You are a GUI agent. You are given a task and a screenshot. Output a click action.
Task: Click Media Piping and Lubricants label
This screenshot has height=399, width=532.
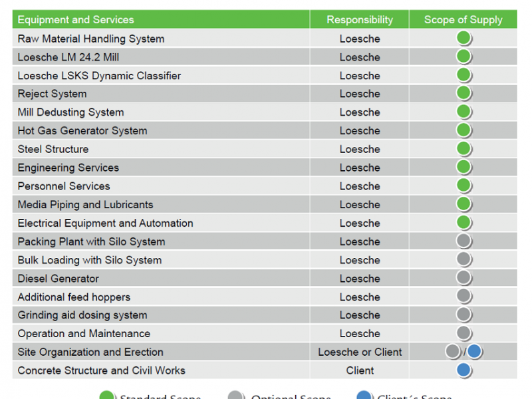pyautogui.click(x=86, y=205)
